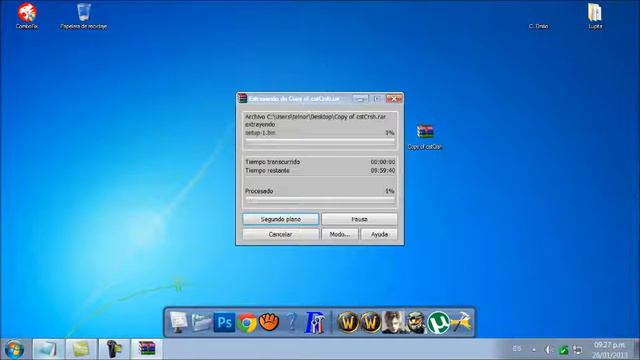Open the volume speaker tray icon

click(x=548, y=350)
